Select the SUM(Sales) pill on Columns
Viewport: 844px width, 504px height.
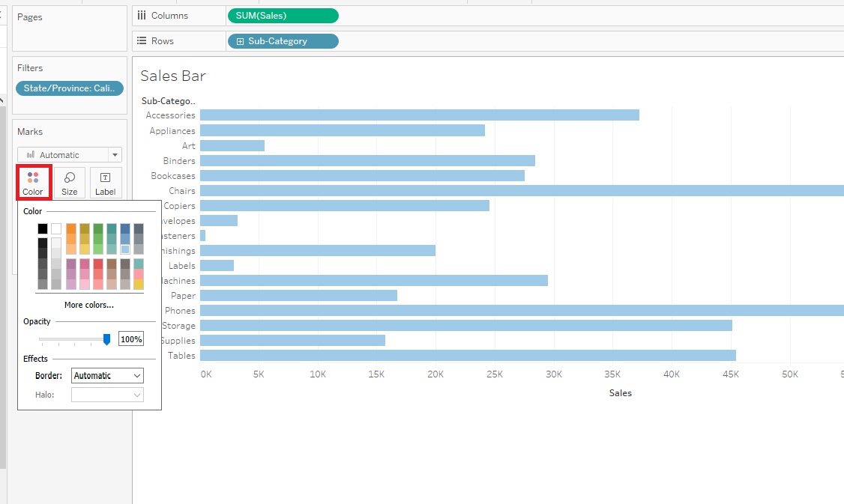coord(283,16)
